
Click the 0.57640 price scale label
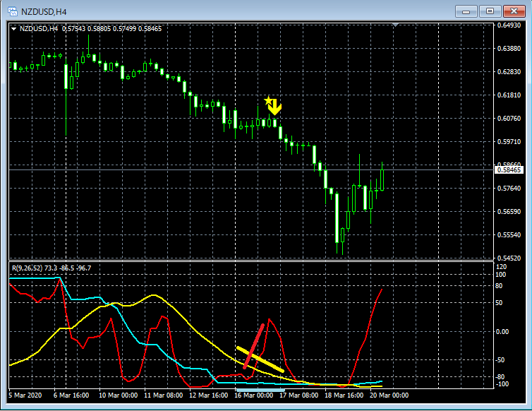(x=509, y=188)
